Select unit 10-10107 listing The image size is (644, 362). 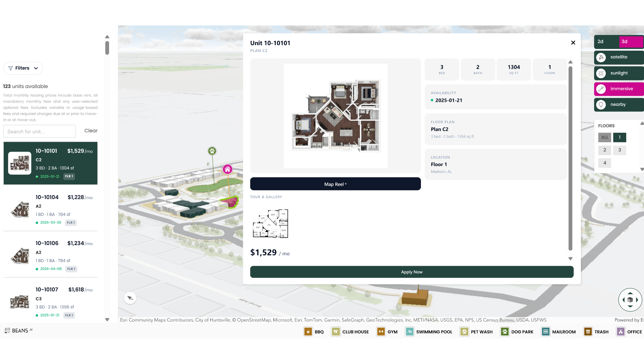click(51, 302)
